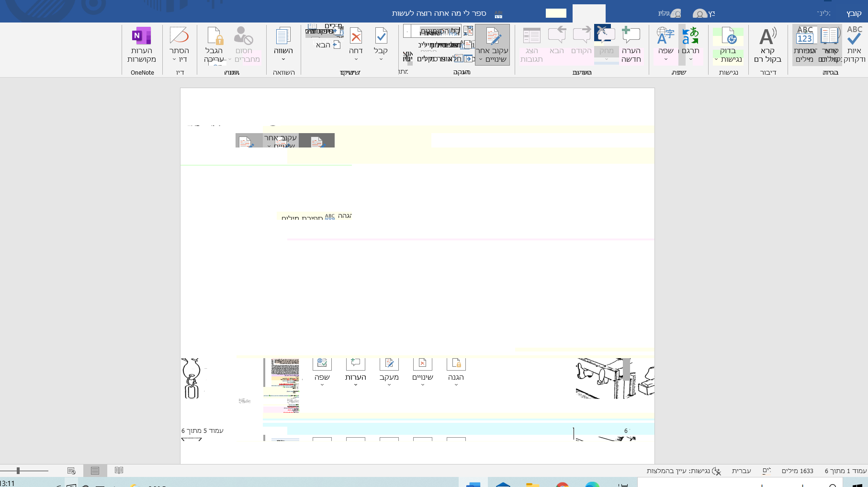Expand the Compare (השווה) dropdown arrow

(283, 59)
